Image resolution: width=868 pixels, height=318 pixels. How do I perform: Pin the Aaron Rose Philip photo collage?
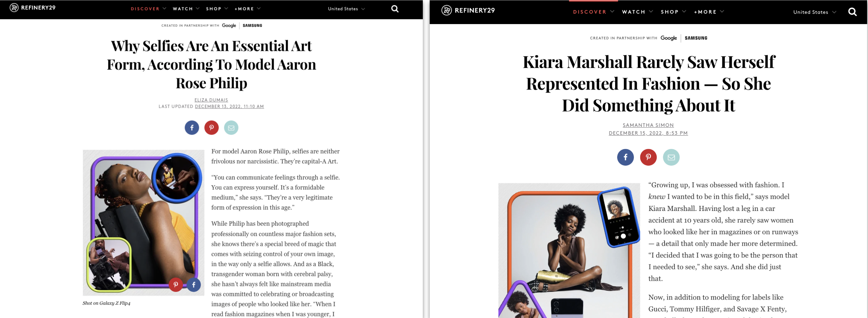click(x=176, y=285)
